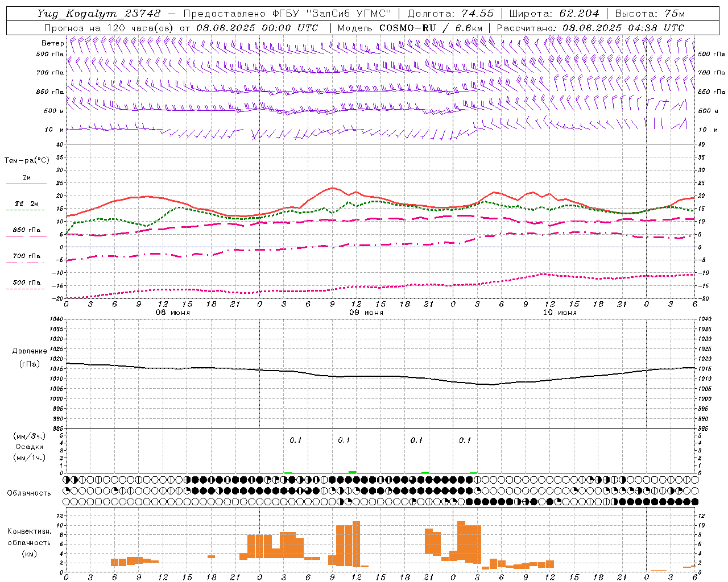Click the Давление pressure chart label
This screenshot has width=728, height=582.
pos(30,351)
